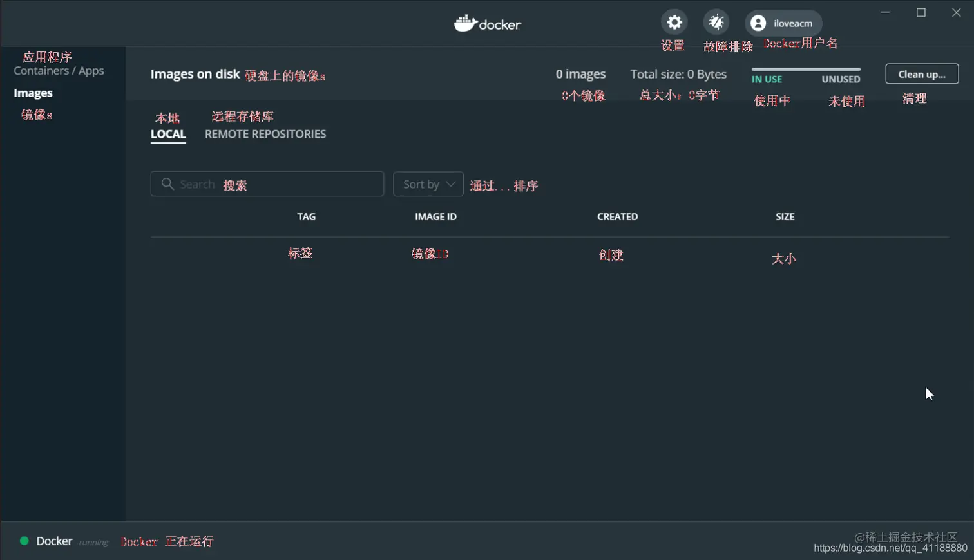Enable the UNUSED filter

pyautogui.click(x=841, y=79)
